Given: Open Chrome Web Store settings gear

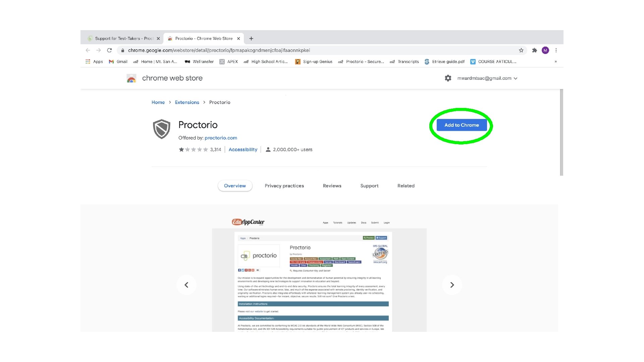Looking at the screenshot, I should point(448,78).
